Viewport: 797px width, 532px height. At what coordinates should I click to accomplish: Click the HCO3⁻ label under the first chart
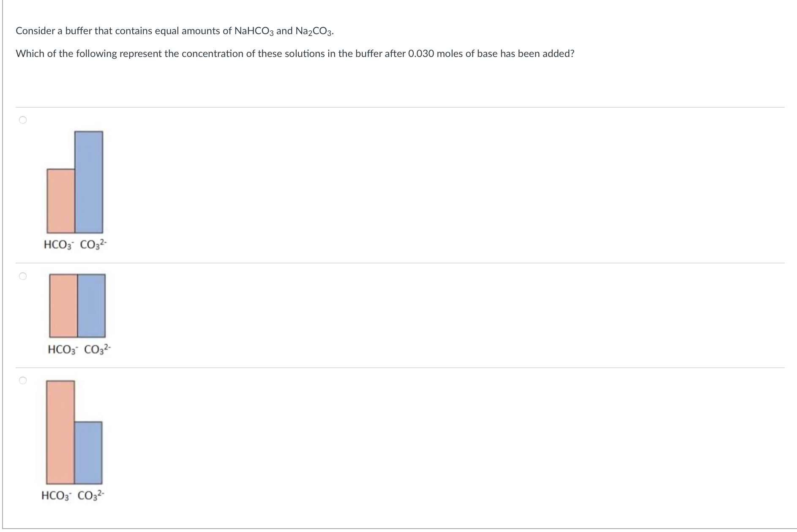click(57, 244)
